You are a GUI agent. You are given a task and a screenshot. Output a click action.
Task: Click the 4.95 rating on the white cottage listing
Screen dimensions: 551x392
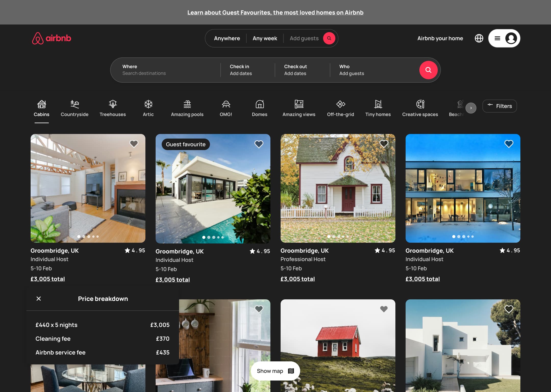[385, 250]
